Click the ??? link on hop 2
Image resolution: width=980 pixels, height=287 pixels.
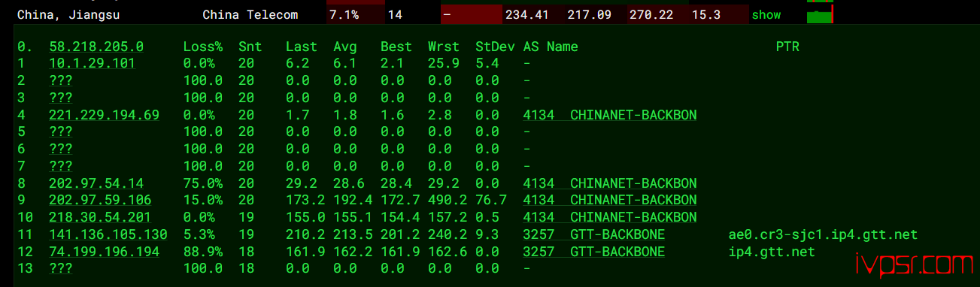[x=61, y=80]
